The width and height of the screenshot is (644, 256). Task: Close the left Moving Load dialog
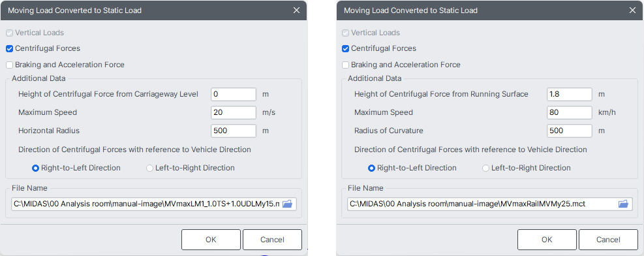(296, 10)
